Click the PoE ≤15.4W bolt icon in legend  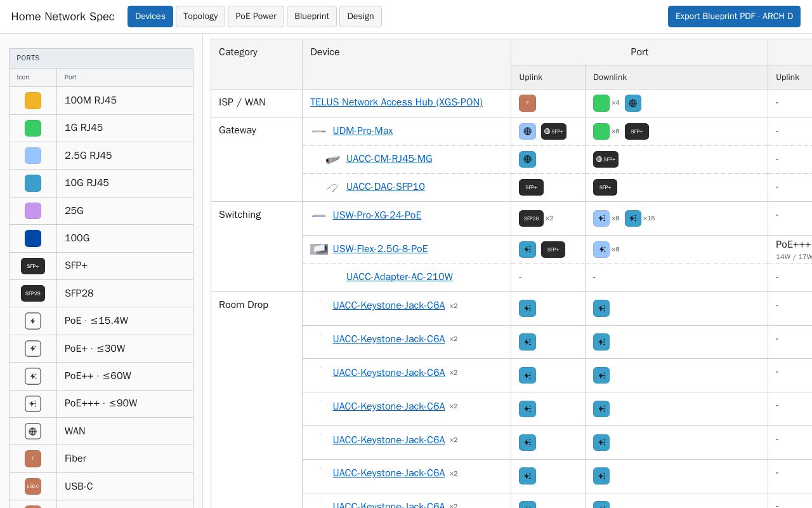coord(33,321)
